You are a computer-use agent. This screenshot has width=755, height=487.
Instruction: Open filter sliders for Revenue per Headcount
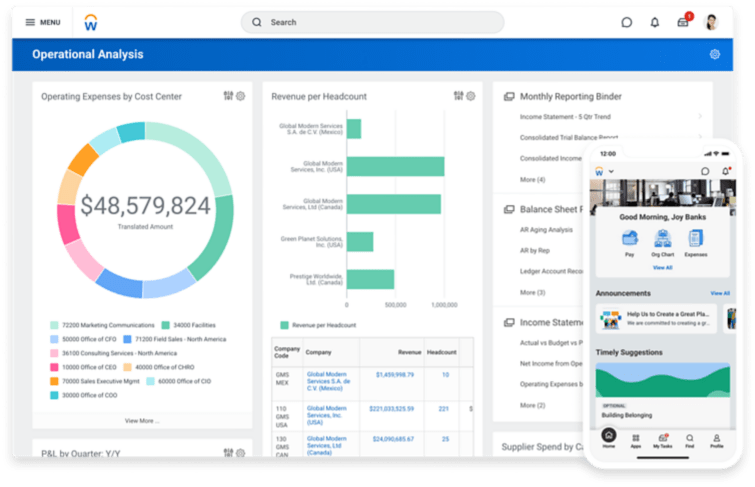(x=458, y=96)
